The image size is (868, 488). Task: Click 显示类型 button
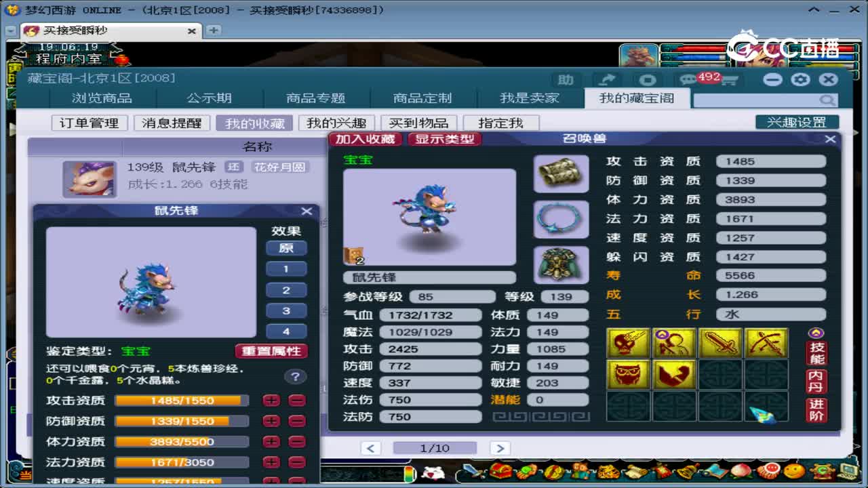coord(445,139)
